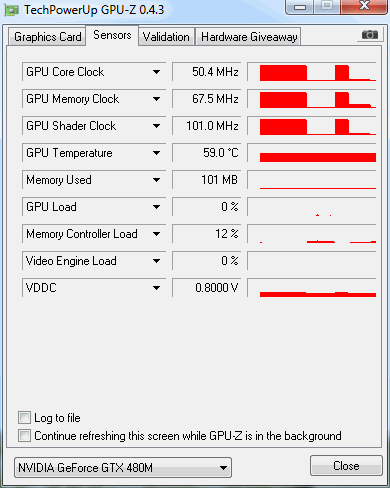The height and width of the screenshot is (488, 390).
Task: Click the 59.0 °C temperature value field
Action: pyautogui.click(x=206, y=153)
